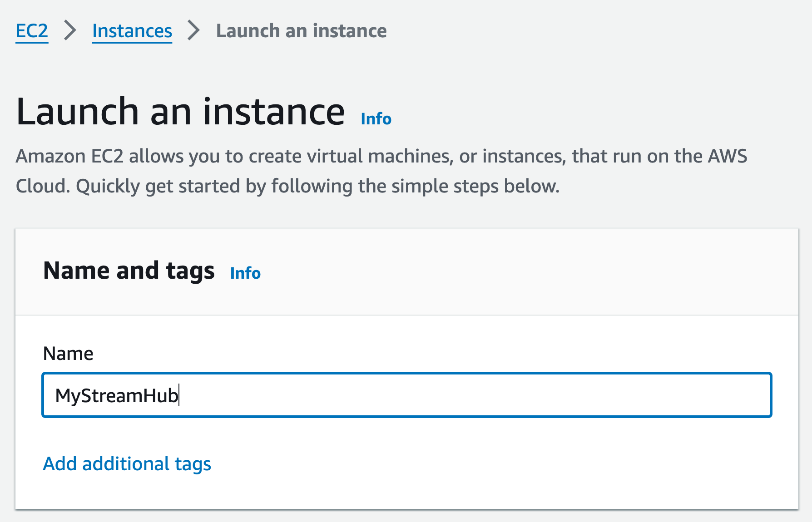This screenshot has height=522, width=812.
Task: Click the Name label above the text field
Action: coord(68,354)
